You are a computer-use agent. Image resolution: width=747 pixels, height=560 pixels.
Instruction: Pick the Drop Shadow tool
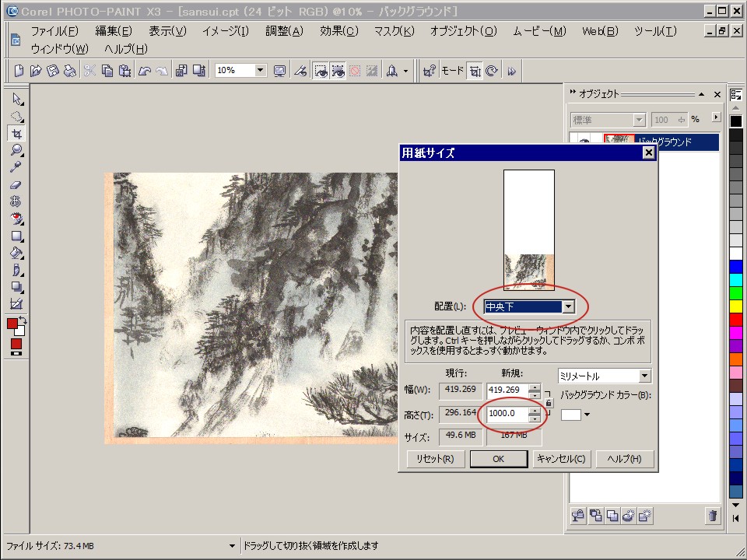click(x=16, y=287)
